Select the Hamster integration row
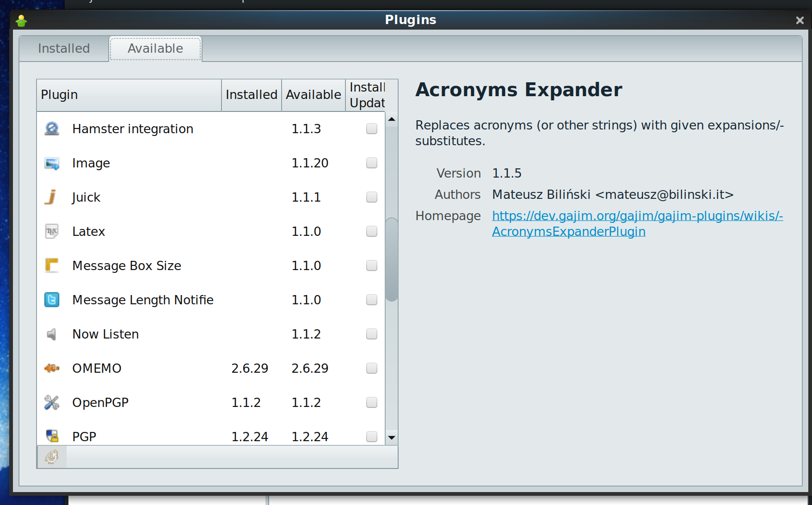 [x=211, y=129]
